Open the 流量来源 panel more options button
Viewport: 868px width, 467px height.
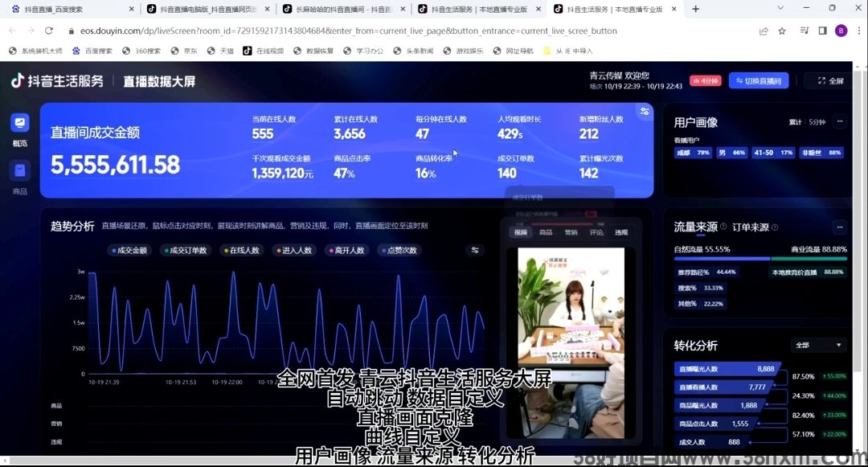840,227
